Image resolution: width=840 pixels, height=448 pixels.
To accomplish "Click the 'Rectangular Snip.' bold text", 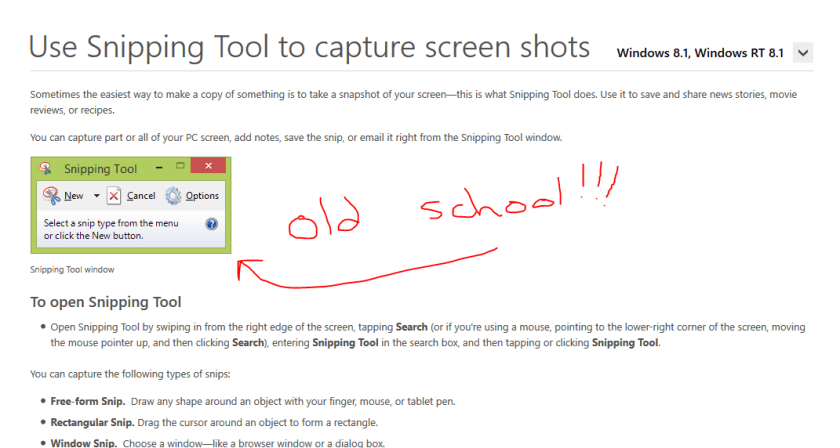I will [x=92, y=422].
